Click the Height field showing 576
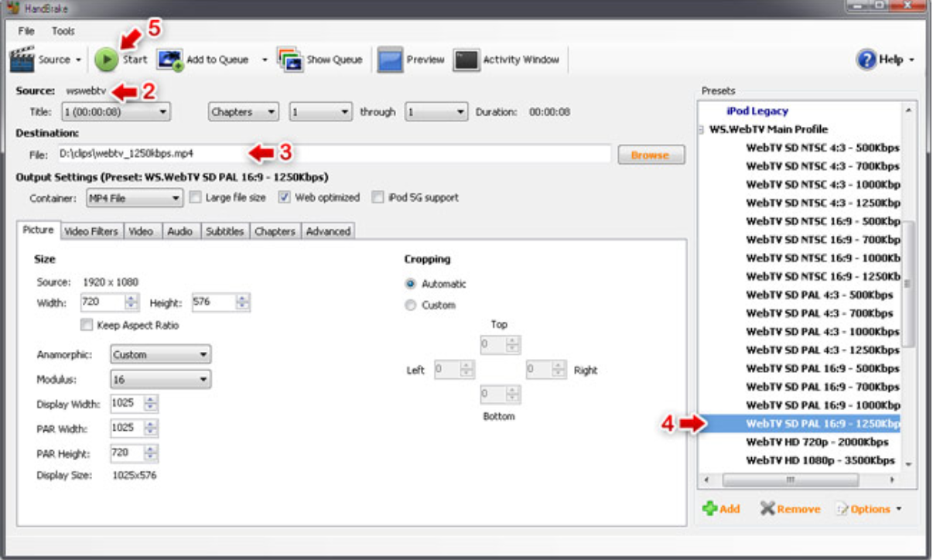 (x=214, y=302)
